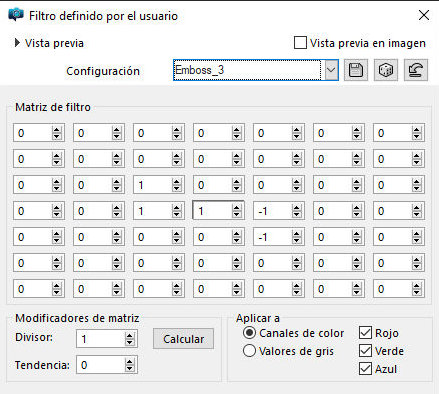
Task: Uncheck the Rojo channel checkbox
Action: click(x=365, y=333)
